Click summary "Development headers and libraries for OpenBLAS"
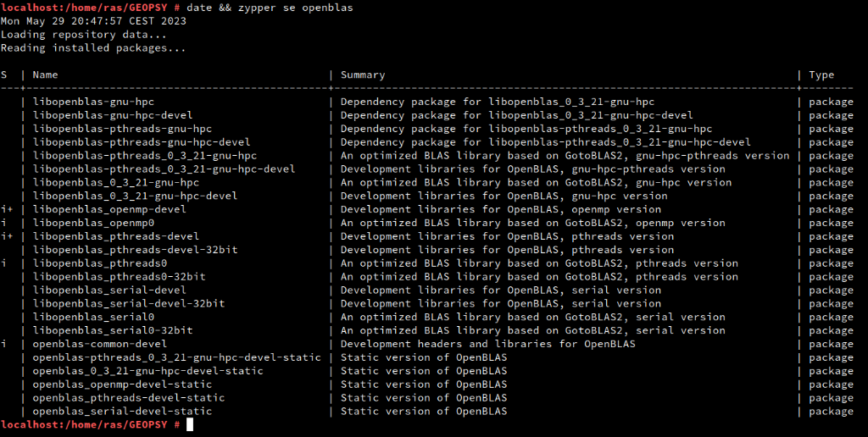This screenshot has width=868, height=437. (487, 344)
